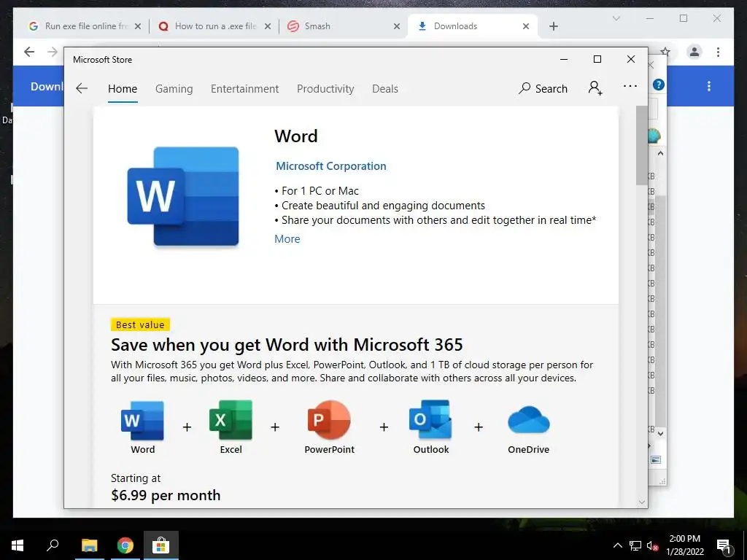Switch to the Deals tab
The image size is (747, 560).
point(385,89)
